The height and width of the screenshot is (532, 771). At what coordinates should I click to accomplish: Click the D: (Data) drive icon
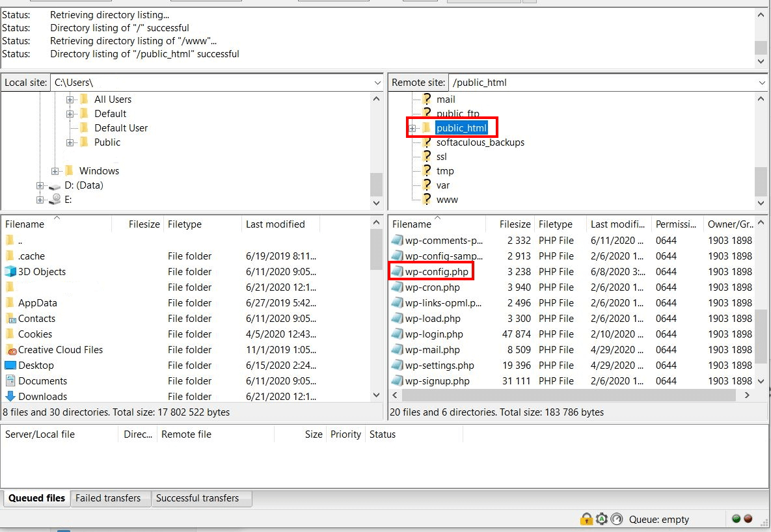tap(55, 186)
